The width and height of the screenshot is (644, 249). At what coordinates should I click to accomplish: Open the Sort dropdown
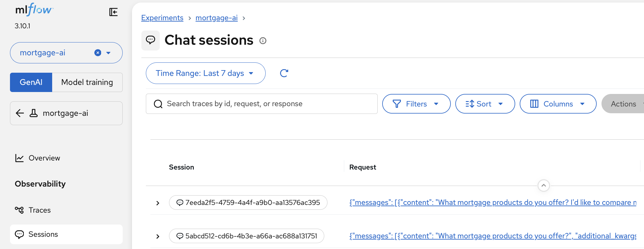(485, 104)
